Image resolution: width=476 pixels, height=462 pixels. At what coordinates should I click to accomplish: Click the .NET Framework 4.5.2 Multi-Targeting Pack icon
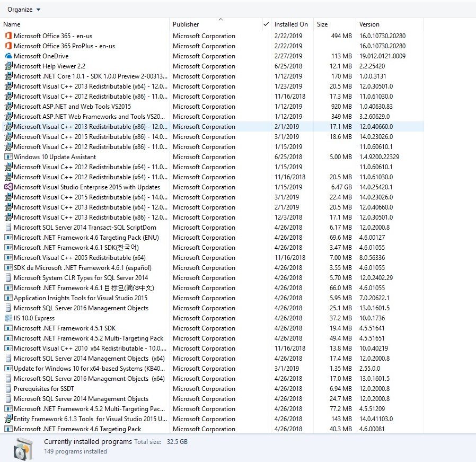click(x=8, y=338)
